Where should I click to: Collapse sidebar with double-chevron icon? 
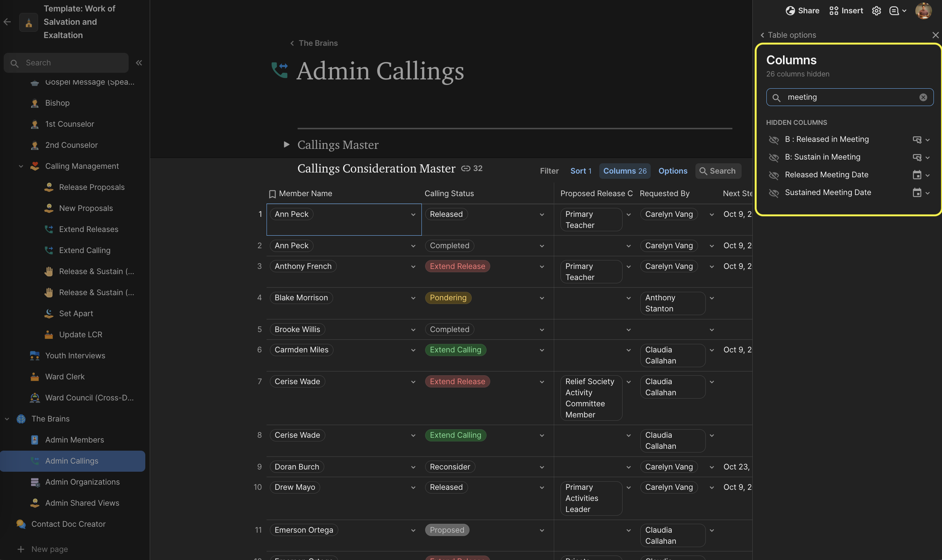click(x=139, y=63)
